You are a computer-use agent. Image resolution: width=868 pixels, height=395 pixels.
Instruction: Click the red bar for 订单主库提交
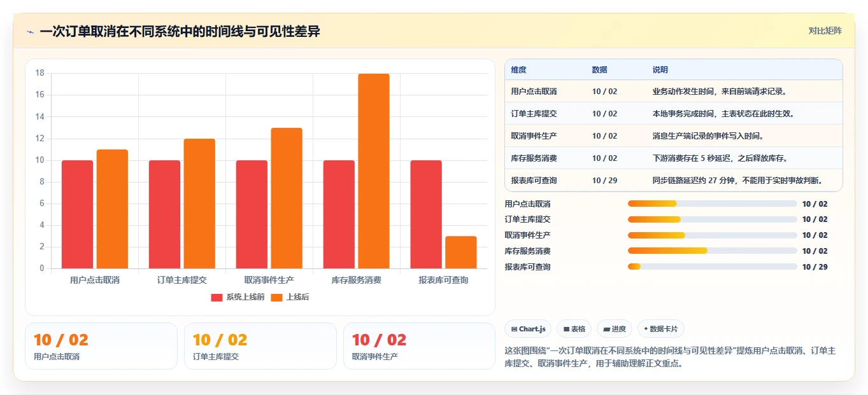click(164, 214)
